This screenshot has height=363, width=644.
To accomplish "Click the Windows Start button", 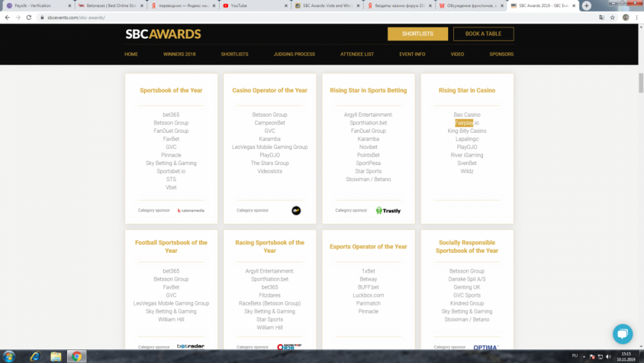I will (10, 357).
